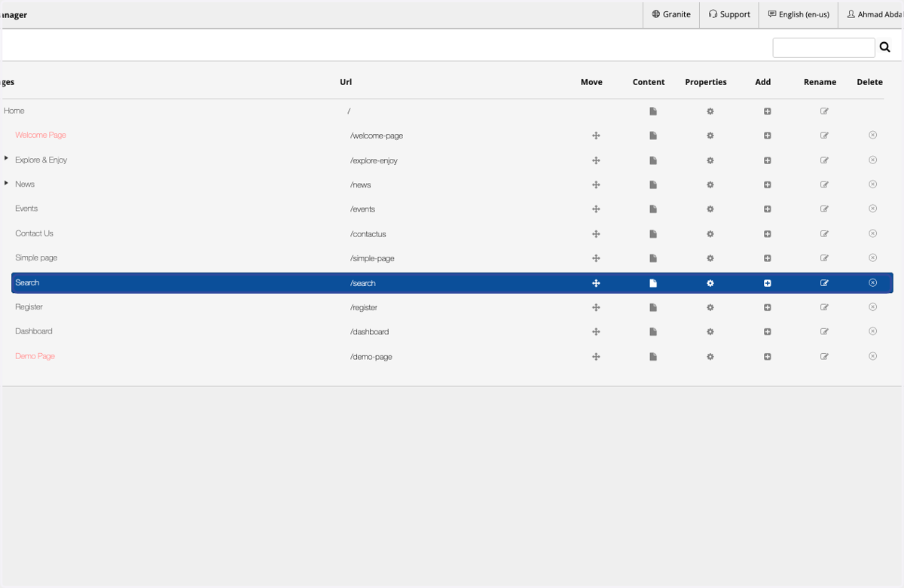This screenshot has width=904, height=588.
Task: Open content of Dashboard page
Action: (x=653, y=332)
